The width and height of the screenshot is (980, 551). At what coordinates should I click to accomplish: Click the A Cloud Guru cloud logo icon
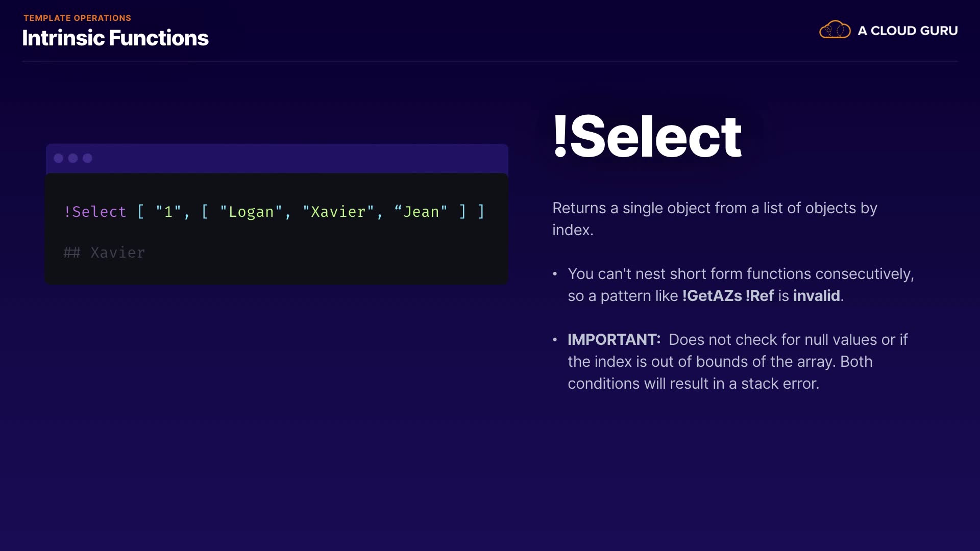click(x=835, y=30)
